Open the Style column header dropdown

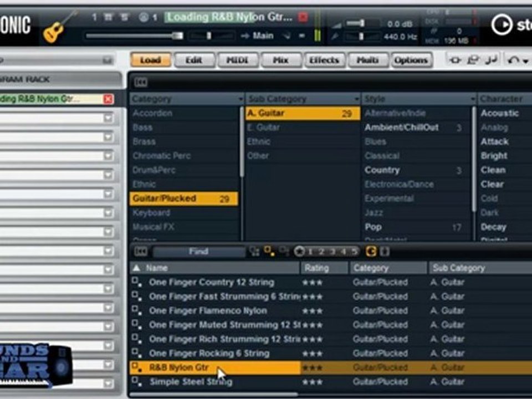pyautogui.click(x=473, y=99)
